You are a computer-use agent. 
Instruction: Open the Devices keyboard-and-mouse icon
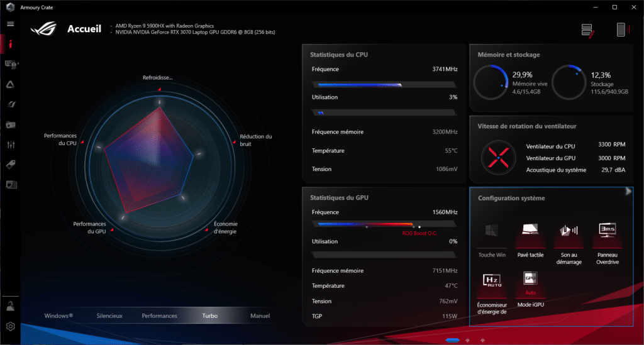11,64
